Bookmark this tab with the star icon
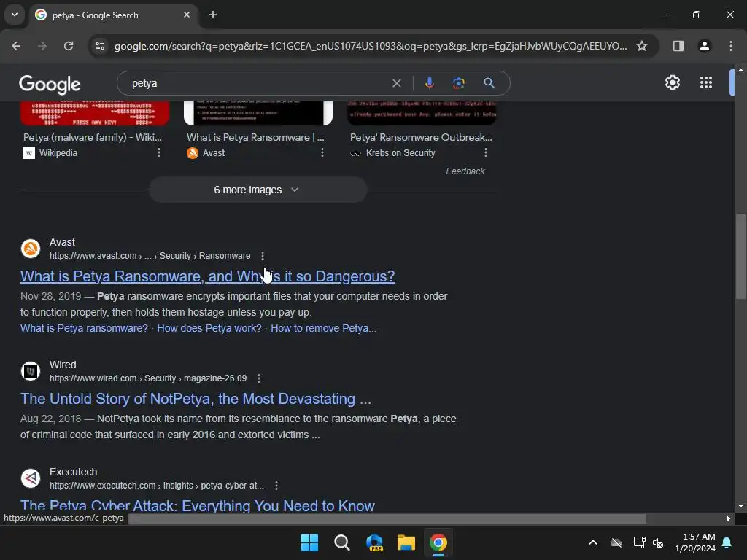 (x=642, y=46)
